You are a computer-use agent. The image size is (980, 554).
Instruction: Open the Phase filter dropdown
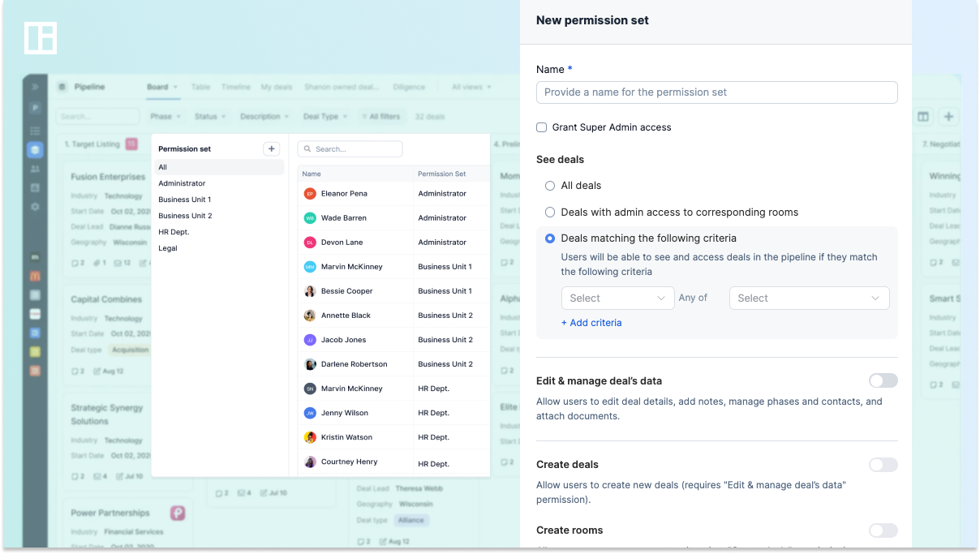[165, 117]
